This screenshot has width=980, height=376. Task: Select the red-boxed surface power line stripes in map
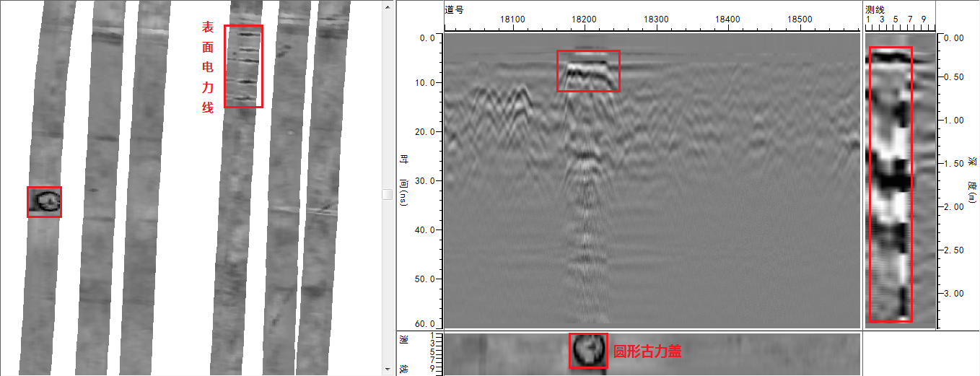click(x=243, y=66)
